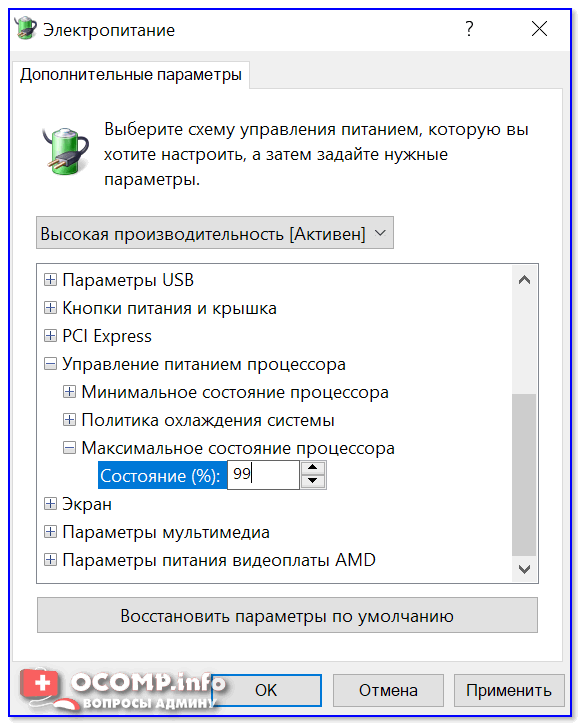Decrease the Состояние percent with down arrow
580x725 pixels.
pyautogui.click(x=313, y=481)
